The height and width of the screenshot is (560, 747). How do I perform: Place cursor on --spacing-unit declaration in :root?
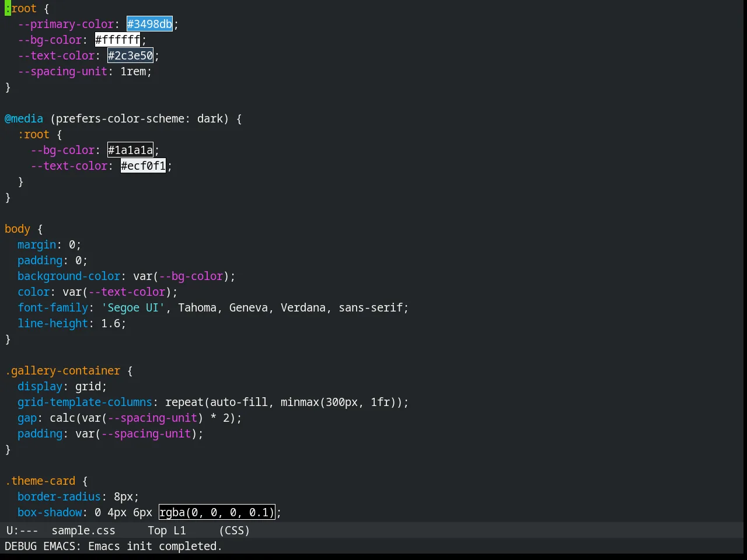point(85,71)
